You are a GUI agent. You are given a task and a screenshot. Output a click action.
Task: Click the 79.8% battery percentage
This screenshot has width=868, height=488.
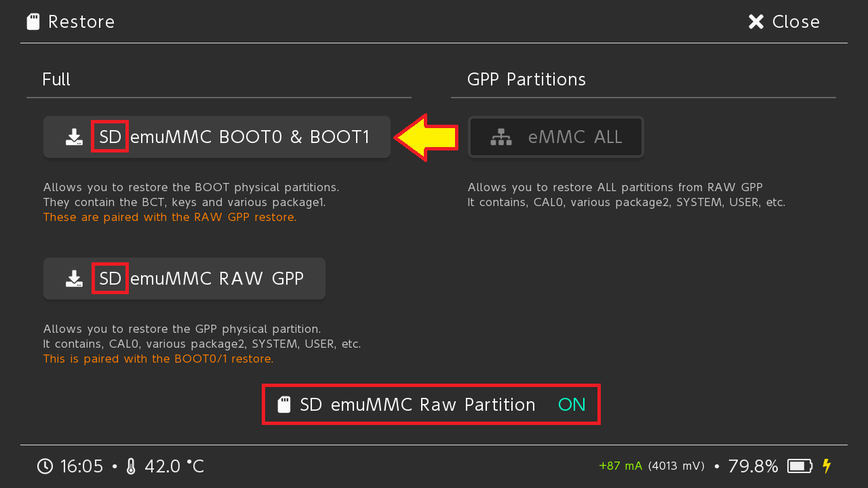pyautogui.click(x=753, y=466)
